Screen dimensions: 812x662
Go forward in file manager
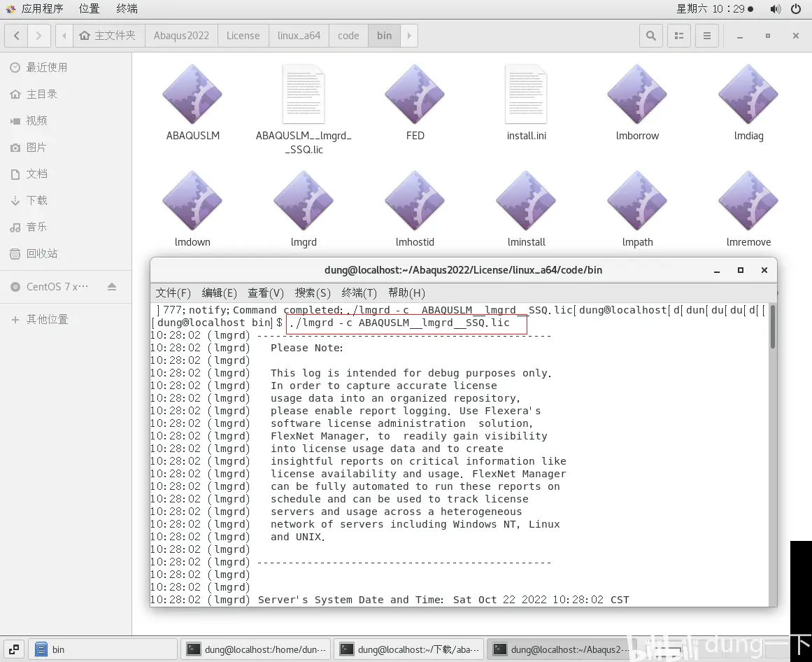click(39, 36)
